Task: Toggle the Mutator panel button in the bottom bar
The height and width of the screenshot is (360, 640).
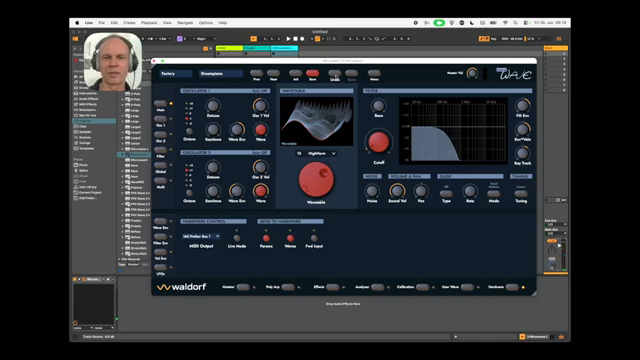Action: [243, 287]
